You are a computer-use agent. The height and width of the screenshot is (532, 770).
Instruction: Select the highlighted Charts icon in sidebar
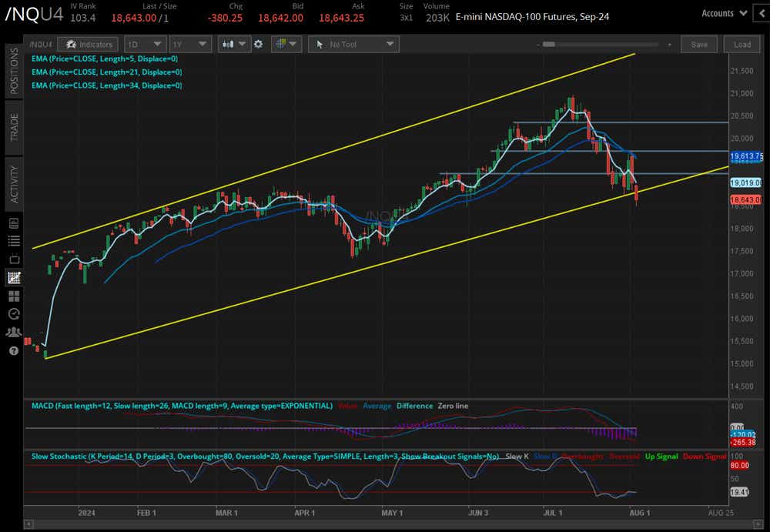click(x=12, y=277)
